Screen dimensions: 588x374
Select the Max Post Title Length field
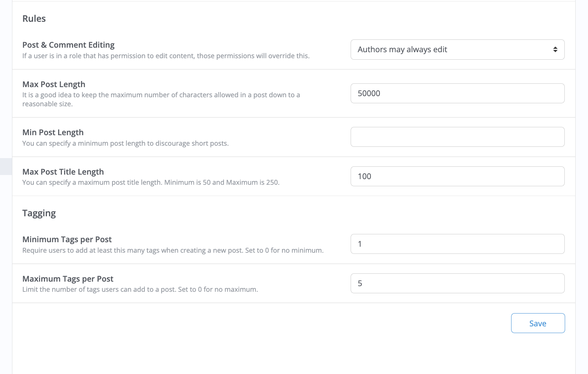point(457,176)
